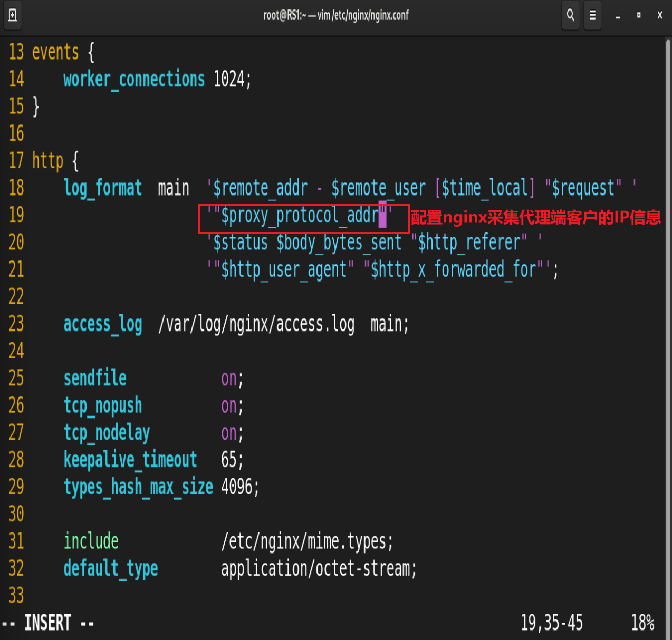Click the value '1024;'

[x=233, y=80]
